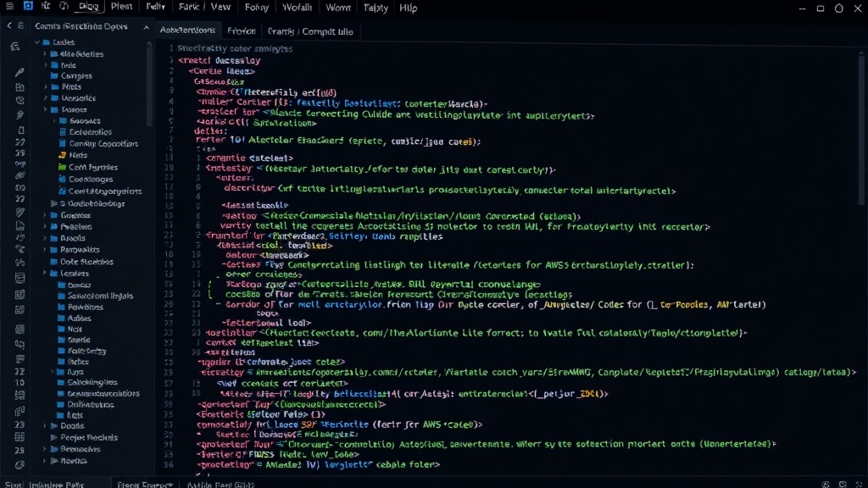
Task: Open the panel layout icon in sidebar
Action: coord(20,278)
